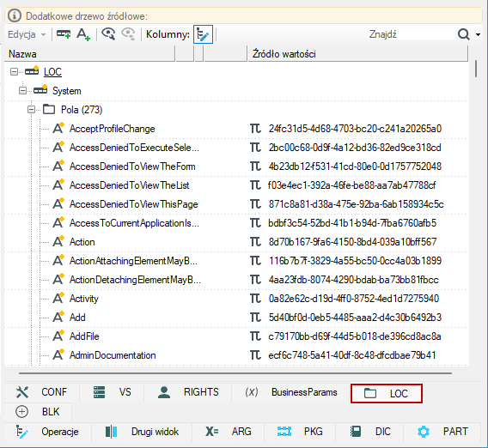Click into the Znajdź search field
Viewport: 488px width, 448px height.
(x=411, y=34)
